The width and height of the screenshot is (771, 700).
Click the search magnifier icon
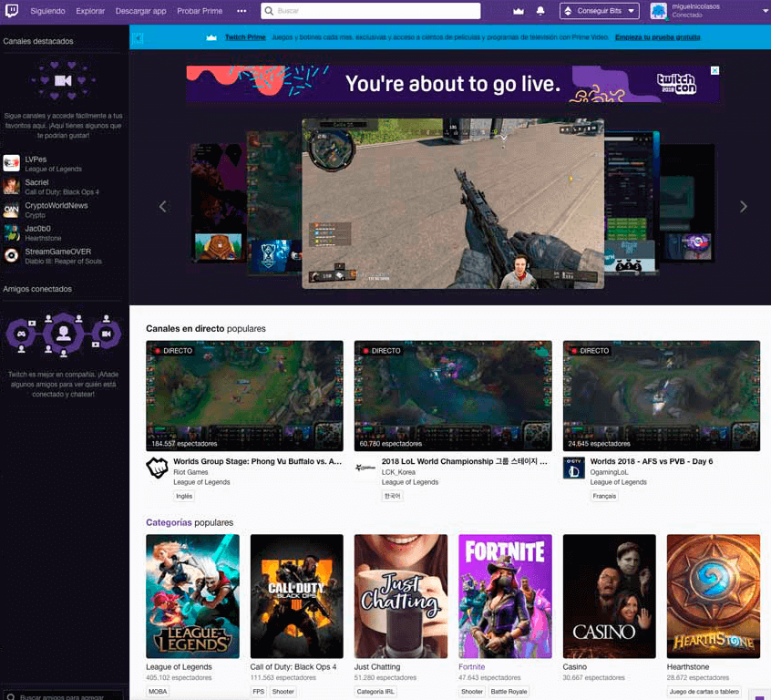point(269,11)
